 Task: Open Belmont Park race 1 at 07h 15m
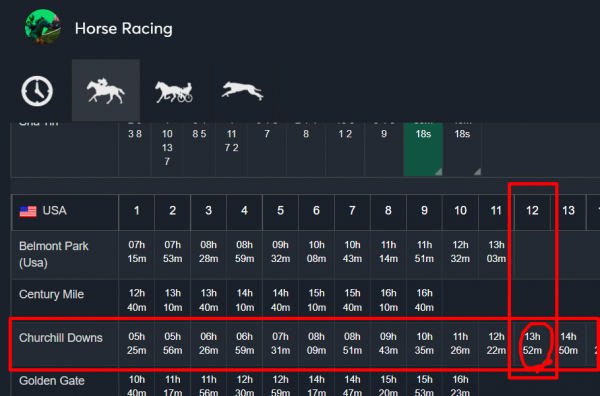coord(137,252)
